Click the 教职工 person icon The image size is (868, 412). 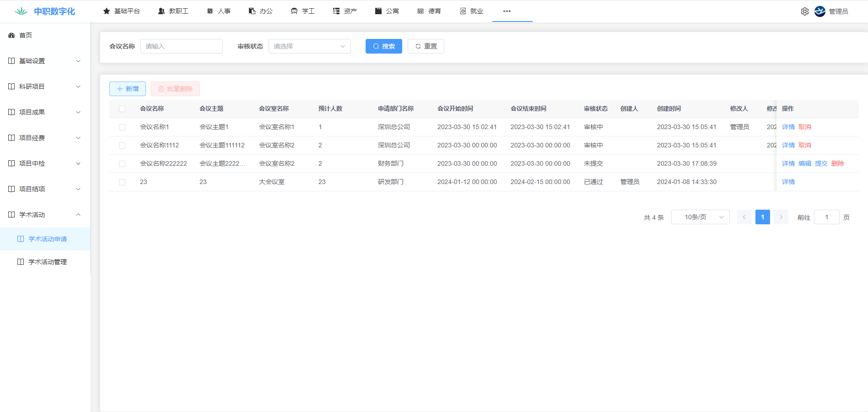pyautogui.click(x=162, y=11)
